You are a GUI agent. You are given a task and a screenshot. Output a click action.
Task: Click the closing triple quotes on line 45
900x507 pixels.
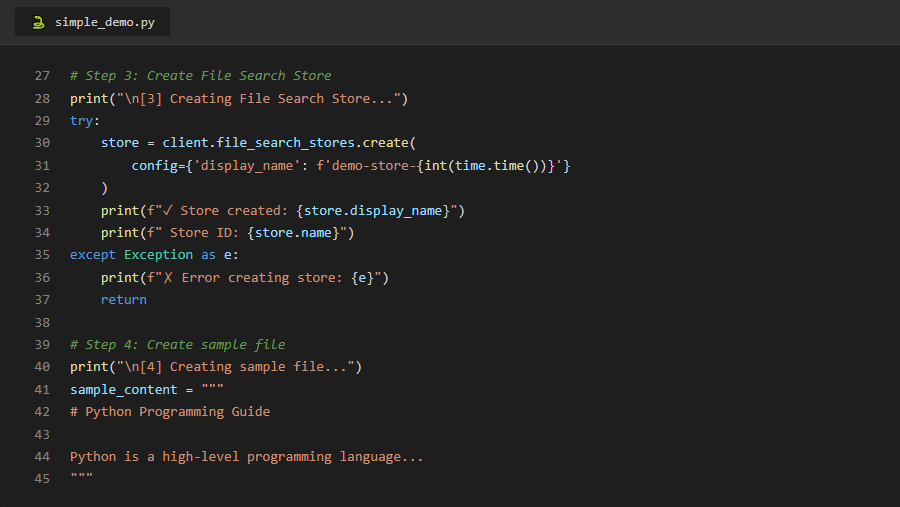pyautogui.click(x=82, y=476)
